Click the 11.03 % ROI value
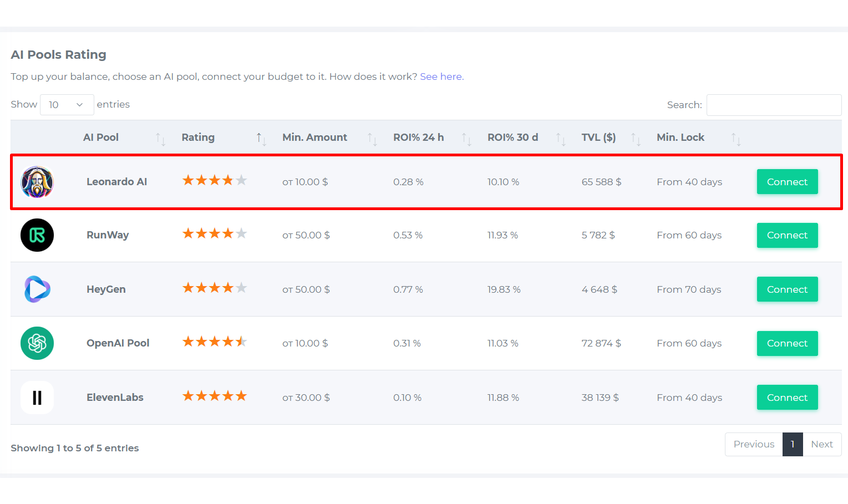This screenshot has width=848, height=504. 502,343
